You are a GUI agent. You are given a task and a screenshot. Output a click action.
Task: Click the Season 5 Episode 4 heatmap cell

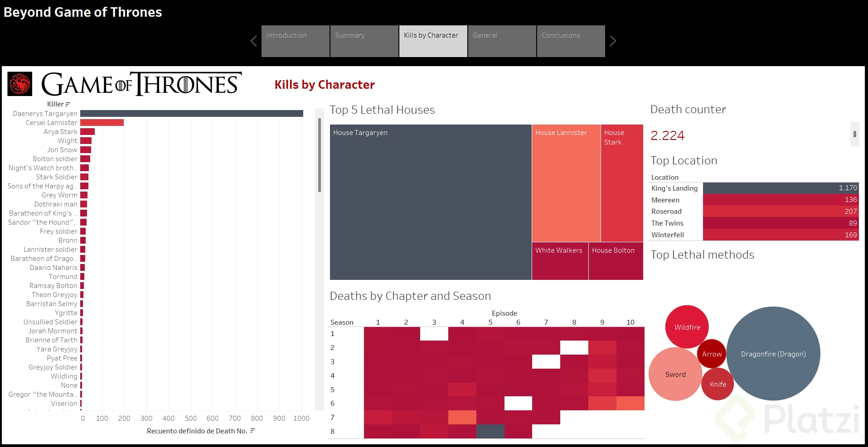(x=462, y=389)
